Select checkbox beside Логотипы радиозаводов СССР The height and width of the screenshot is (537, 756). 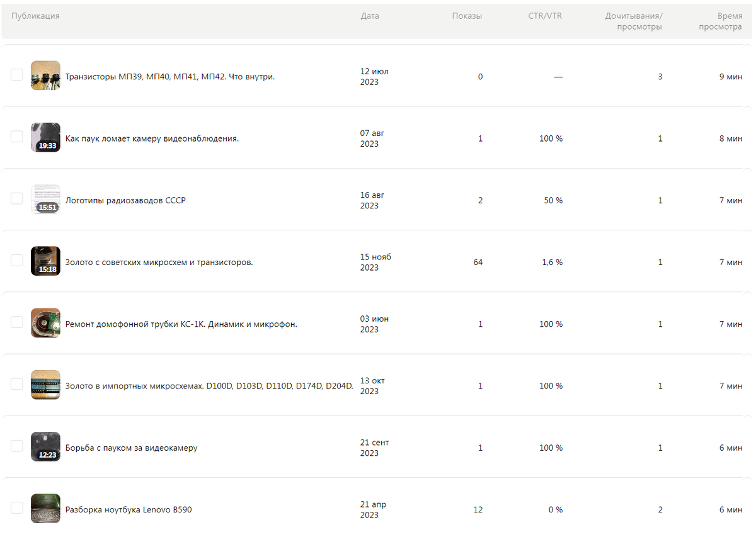17,198
